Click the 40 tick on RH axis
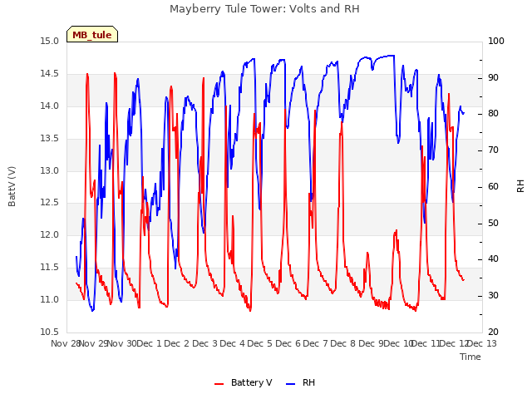Viewport: 532px width, 399px height. click(x=493, y=259)
